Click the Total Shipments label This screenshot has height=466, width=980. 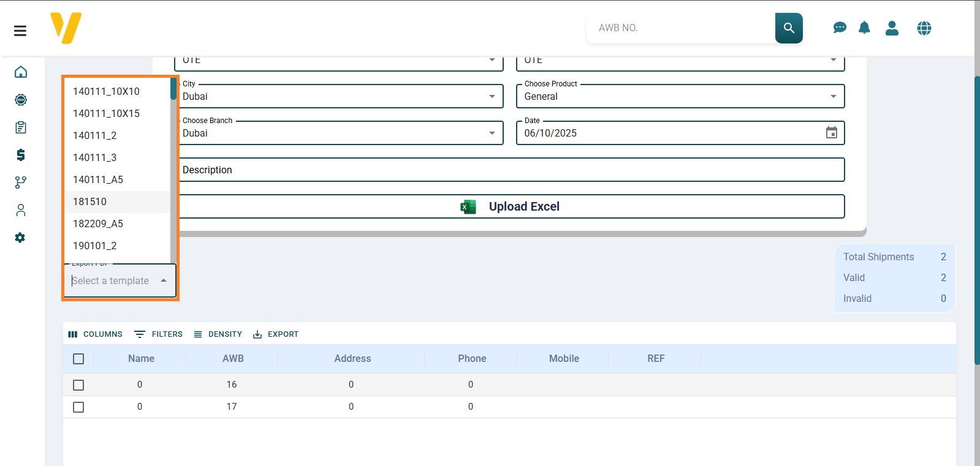[x=878, y=257]
